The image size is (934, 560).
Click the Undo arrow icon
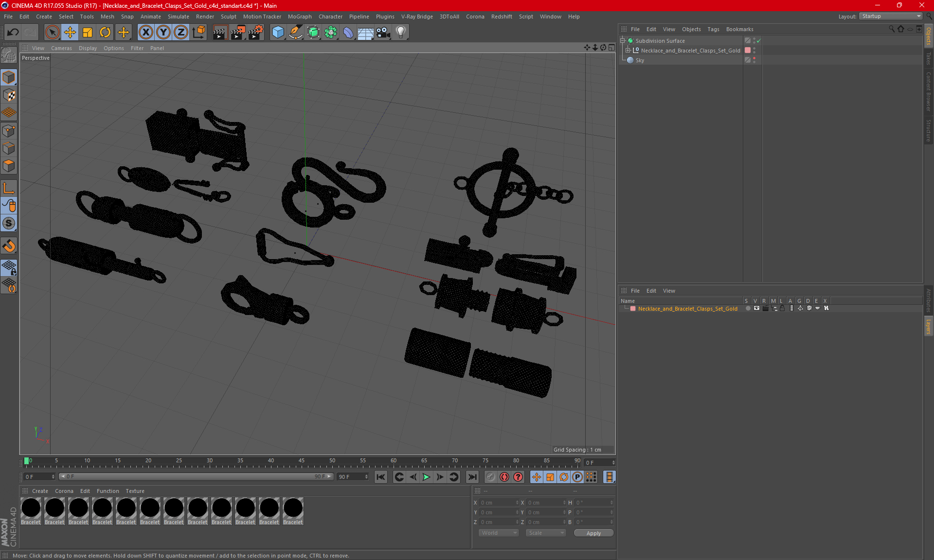click(x=13, y=33)
